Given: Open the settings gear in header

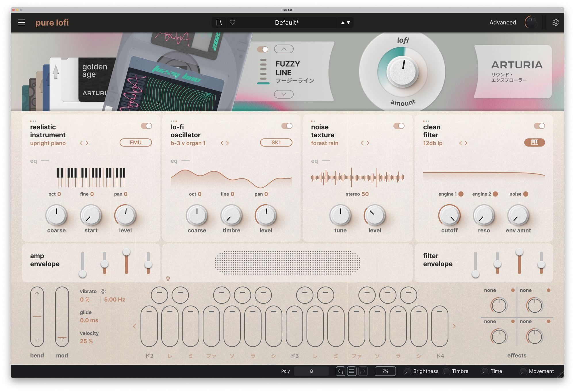Looking at the screenshot, I should (555, 22).
